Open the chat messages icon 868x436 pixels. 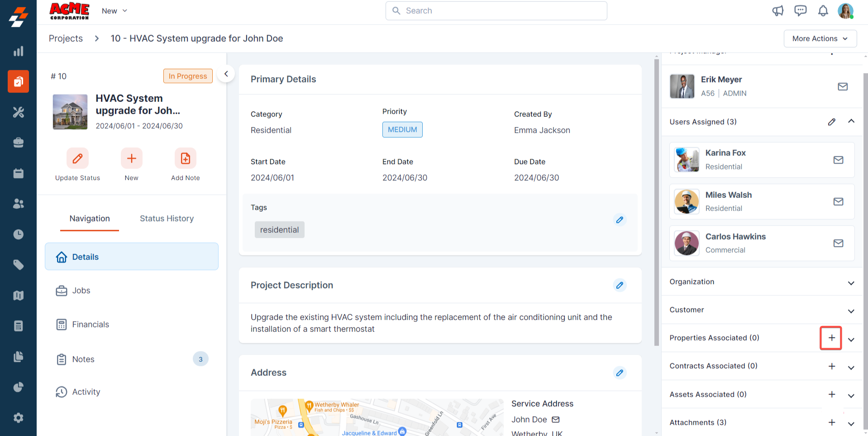tap(800, 11)
